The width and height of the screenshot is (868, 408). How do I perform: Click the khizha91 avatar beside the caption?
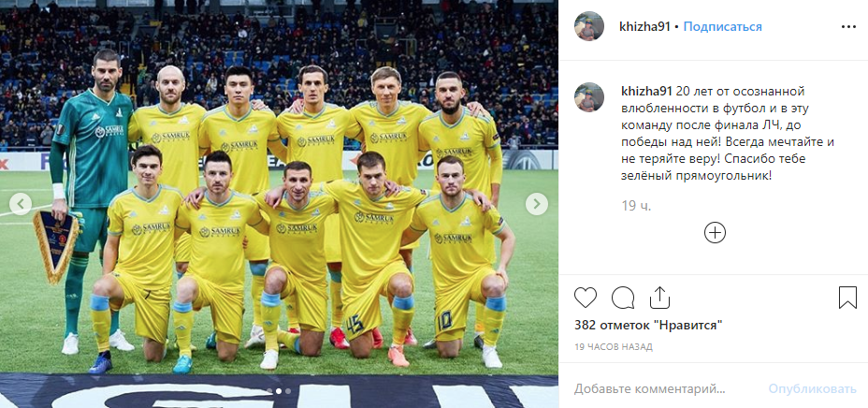pyautogui.click(x=589, y=97)
